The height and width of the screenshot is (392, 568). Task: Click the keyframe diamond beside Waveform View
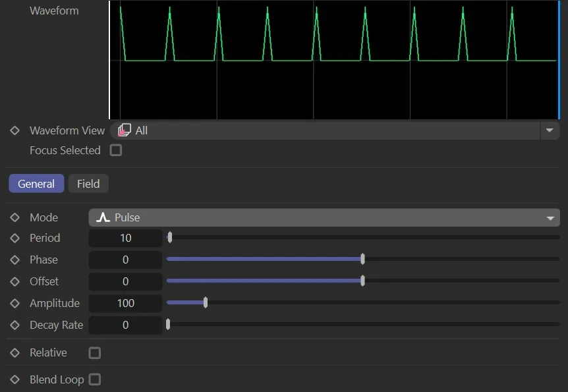(x=14, y=130)
